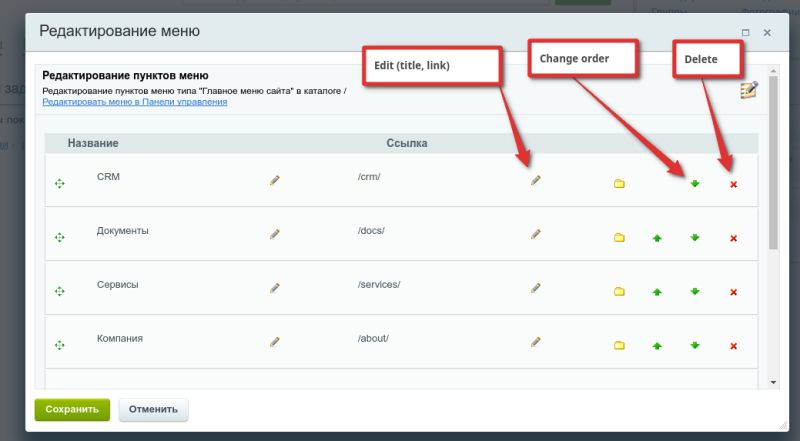
Task: Click the /about/ link value
Action: click(373, 338)
